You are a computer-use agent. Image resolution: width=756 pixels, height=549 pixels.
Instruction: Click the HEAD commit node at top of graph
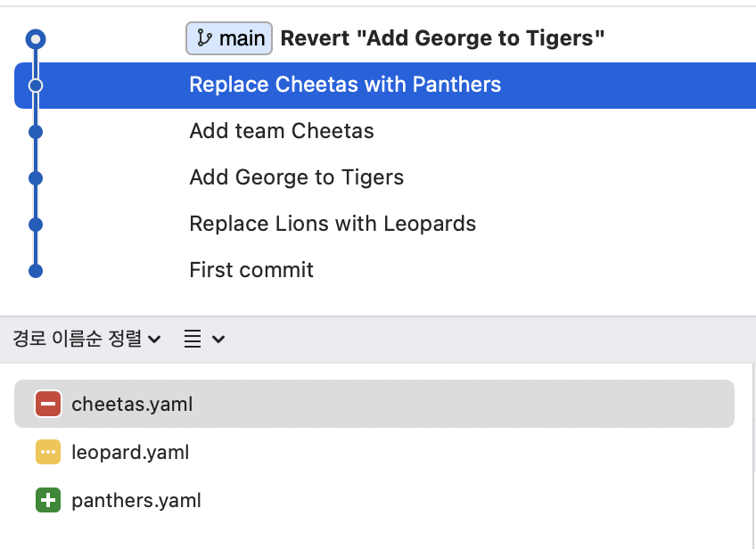(x=36, y=39)
